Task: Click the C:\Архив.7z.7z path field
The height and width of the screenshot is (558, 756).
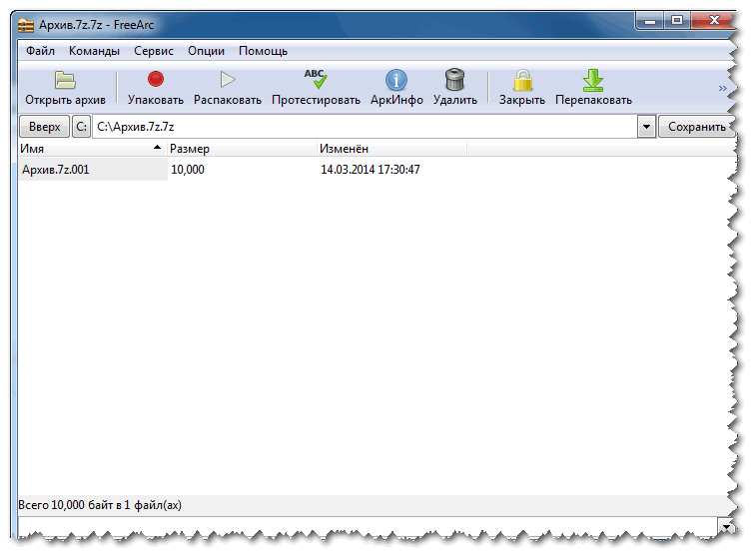Action: coord(365,127)
